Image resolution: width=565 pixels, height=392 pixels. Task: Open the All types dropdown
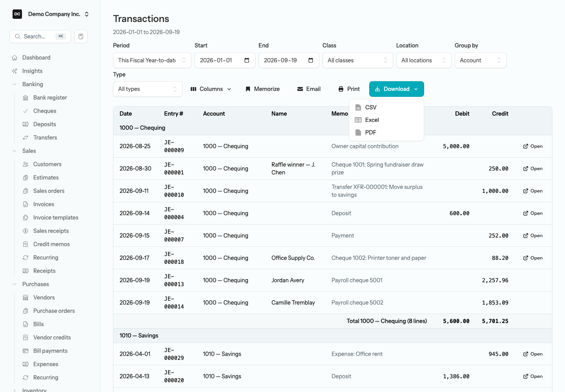tap(148, 89)
